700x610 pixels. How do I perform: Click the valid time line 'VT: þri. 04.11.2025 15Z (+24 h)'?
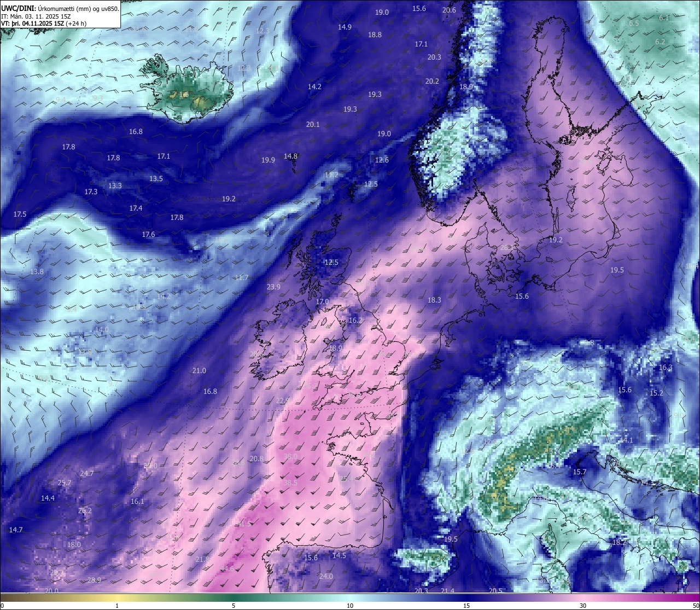click(x=44, y=24)
